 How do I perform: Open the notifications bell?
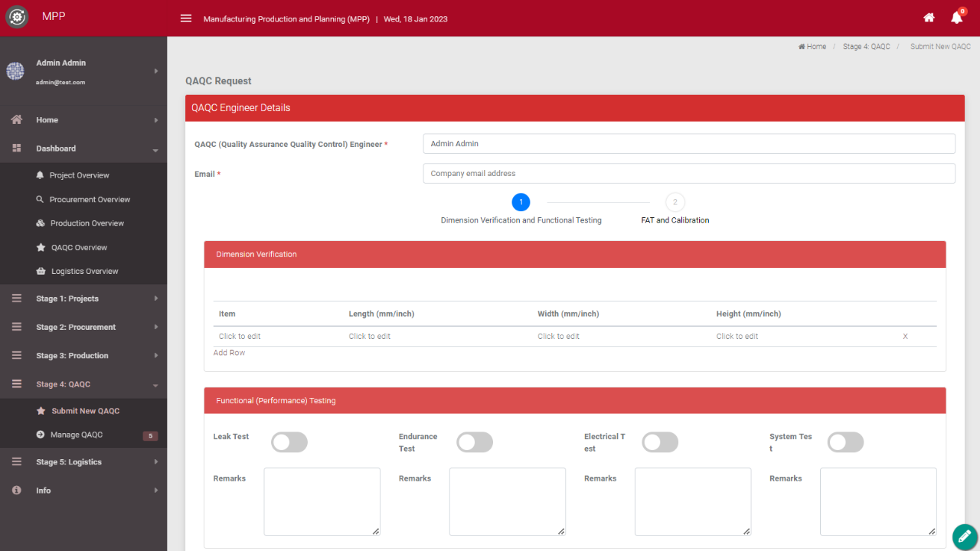pyautogui.click(x=956, y=18)
